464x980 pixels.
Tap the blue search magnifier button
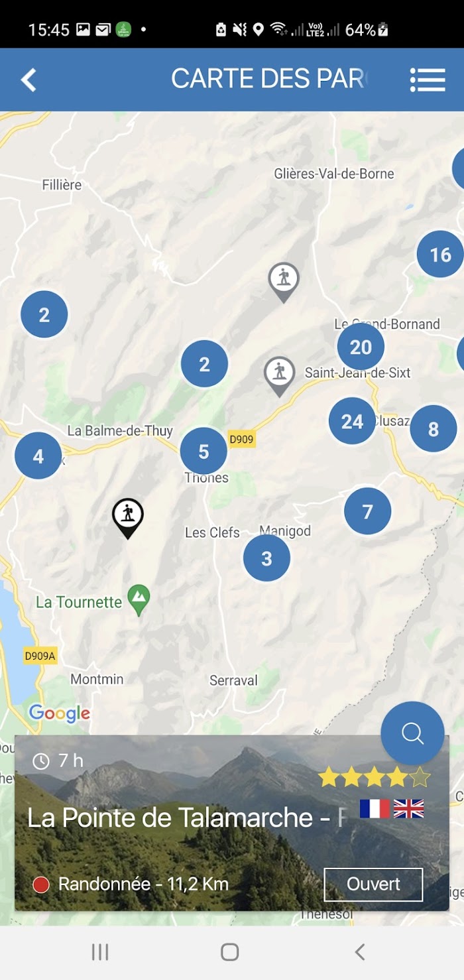(x=412, y=733)
